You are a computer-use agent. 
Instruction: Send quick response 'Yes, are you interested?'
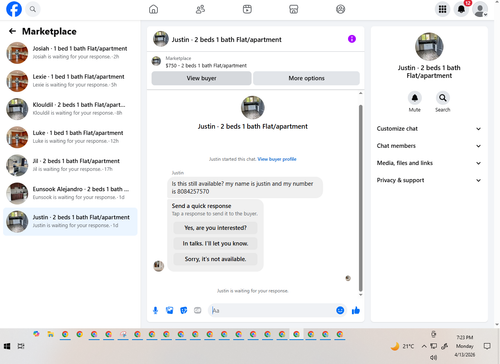click(x=215, y=228)
